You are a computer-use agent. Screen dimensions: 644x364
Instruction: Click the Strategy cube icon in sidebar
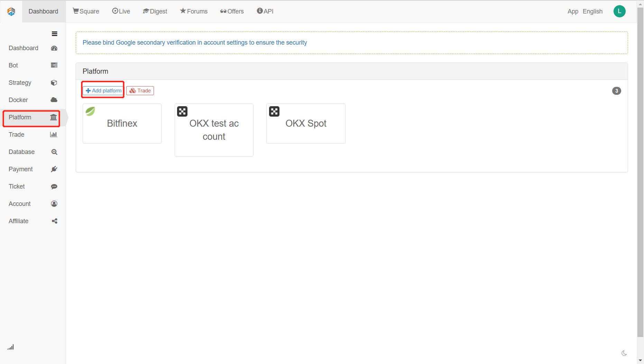click(54, 83)
